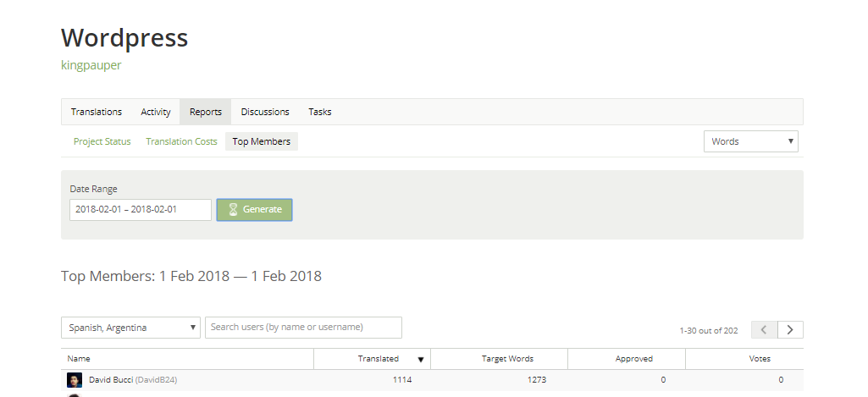Focus the Search users input field
This screenshot has width=868, height=397.
[303, 328]
